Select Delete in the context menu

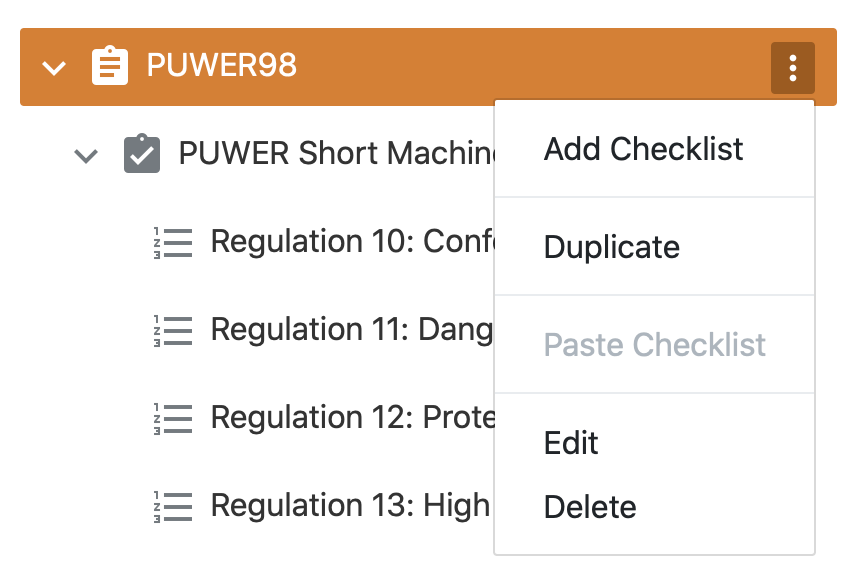click(x=590, y=507)
